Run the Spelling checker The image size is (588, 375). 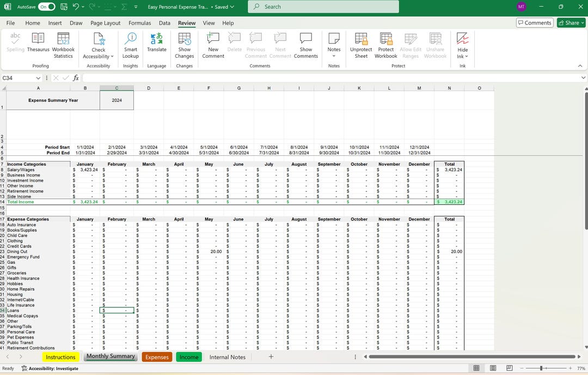[x=15, y=44]
